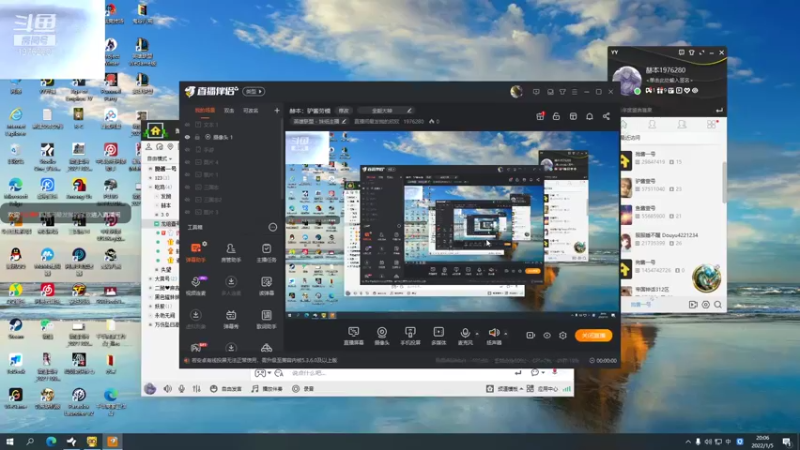Screen dimensions: 800x450
Task: Select the second scene tab
Action: (229, 110)
